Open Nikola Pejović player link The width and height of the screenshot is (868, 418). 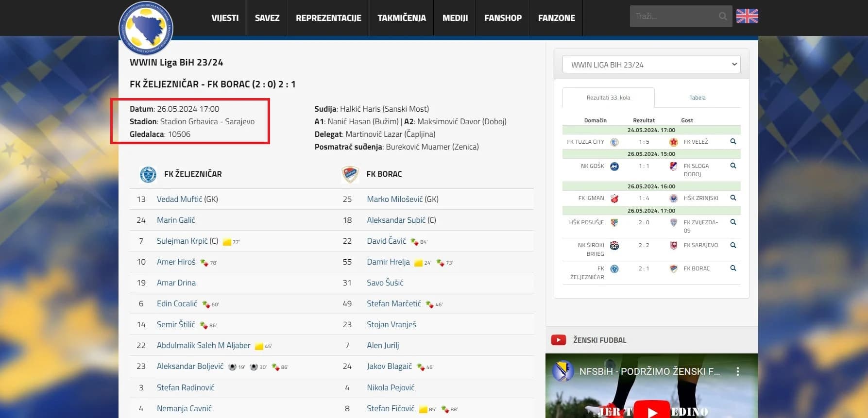tap(391, 387)
